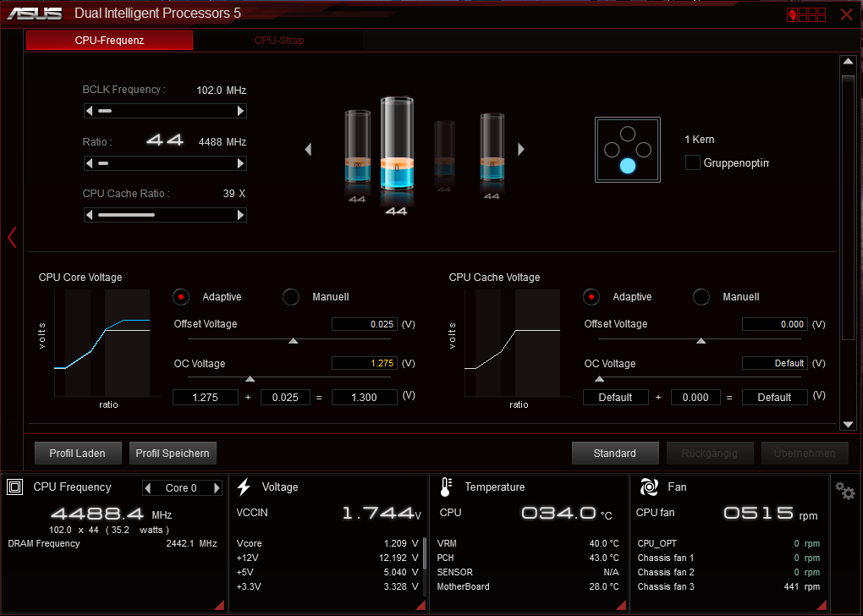863x616 pixels.
Task: Open the CPU-Strap tab
Action: point(279,40)
